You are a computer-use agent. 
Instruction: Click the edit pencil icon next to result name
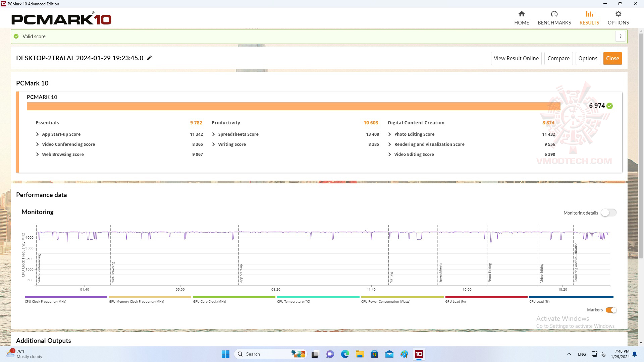150,58
